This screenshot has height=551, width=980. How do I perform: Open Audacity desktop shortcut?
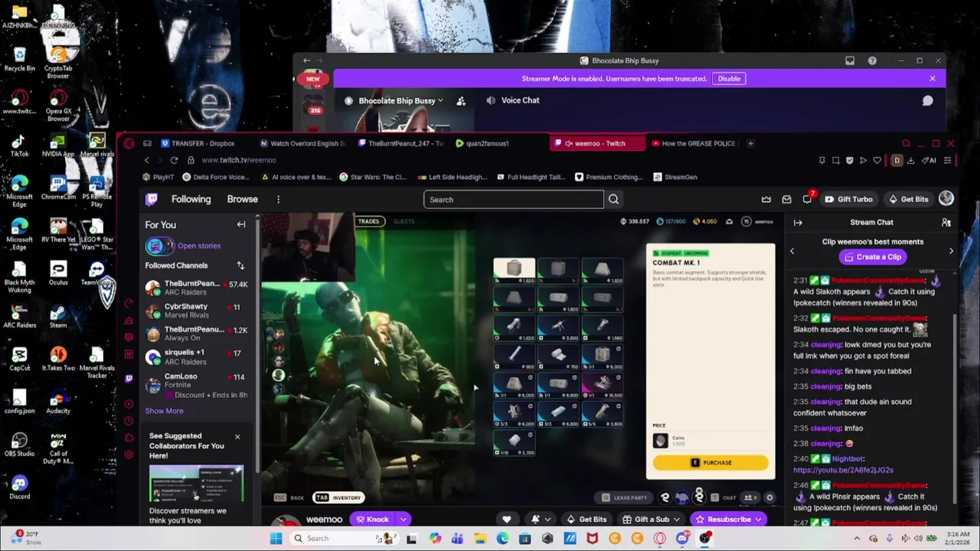[58, 401]
